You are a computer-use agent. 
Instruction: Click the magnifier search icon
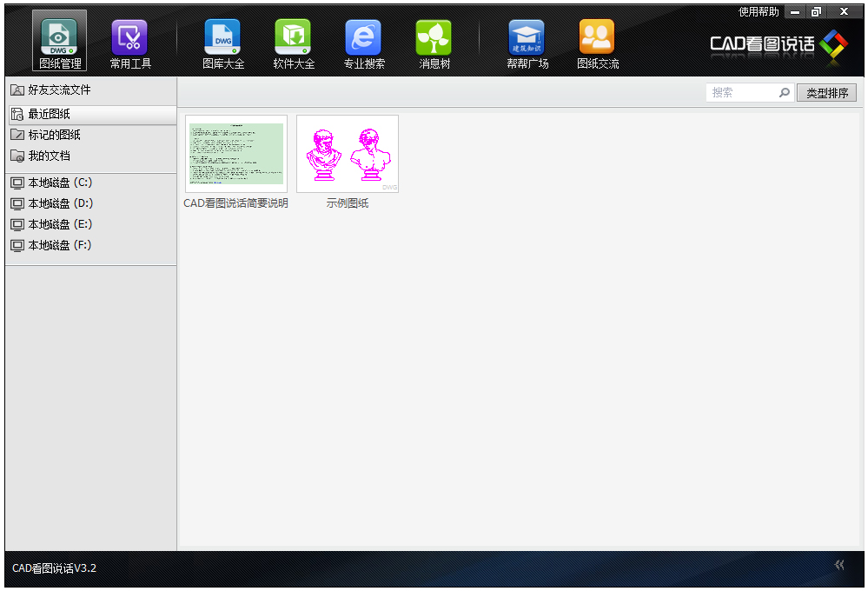click(x=785, y=92)
